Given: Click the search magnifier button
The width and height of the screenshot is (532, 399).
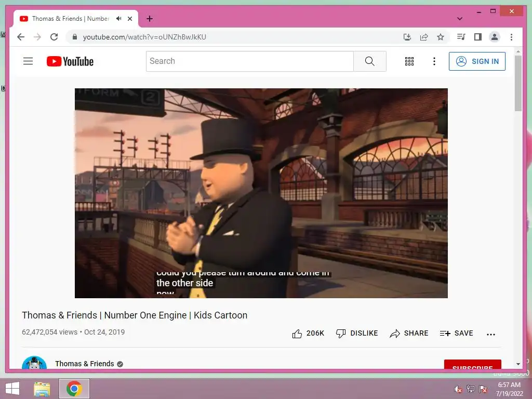Looking at the screenshot, I should click(x=369, y=61).
